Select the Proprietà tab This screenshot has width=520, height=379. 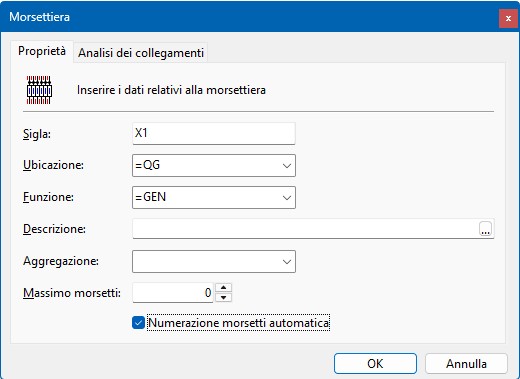[42, 51]
